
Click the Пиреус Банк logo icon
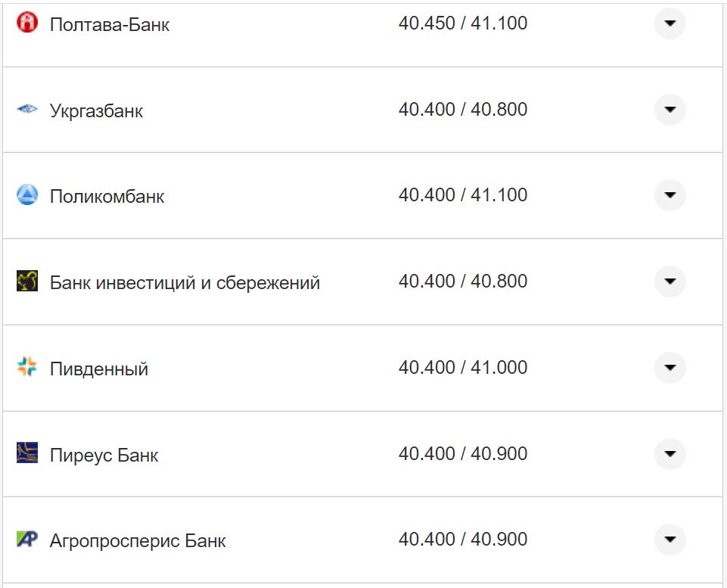point(27,453)
